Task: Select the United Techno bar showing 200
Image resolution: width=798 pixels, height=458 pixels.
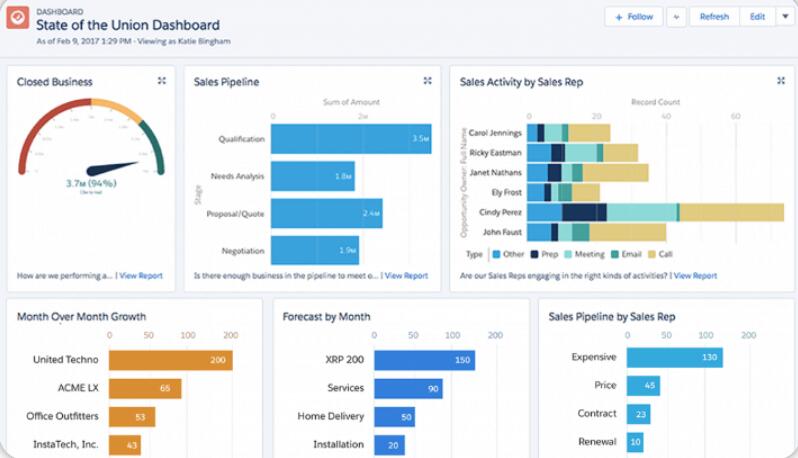Action: coord(170,360)
